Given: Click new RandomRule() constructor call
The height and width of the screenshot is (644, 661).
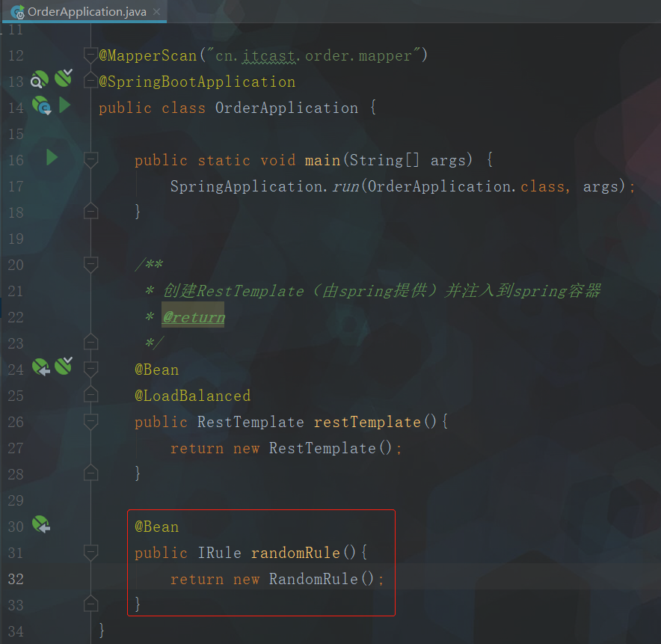Looking at the screenshot, I should coord(304,579).
